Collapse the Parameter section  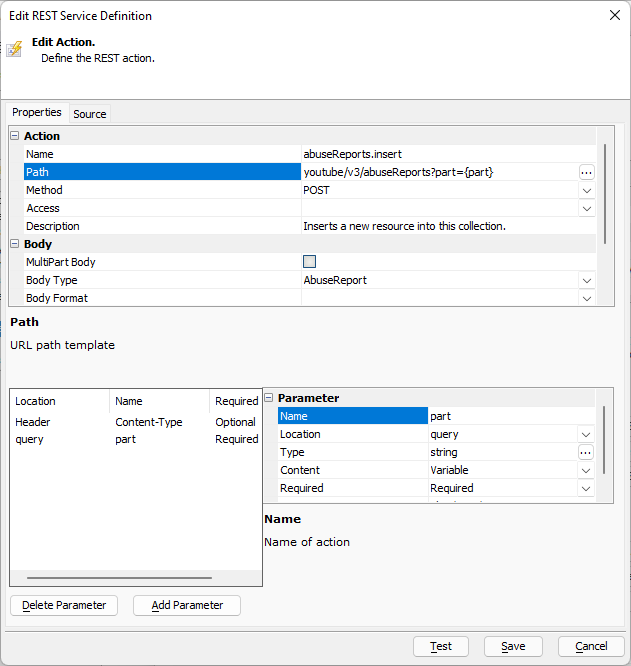[269, 398]
